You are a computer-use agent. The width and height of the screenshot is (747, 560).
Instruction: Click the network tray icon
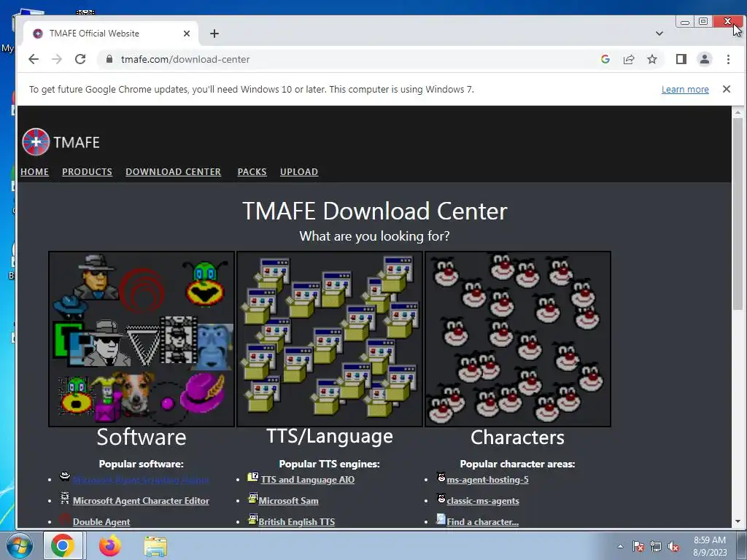[x=656, y=546]
